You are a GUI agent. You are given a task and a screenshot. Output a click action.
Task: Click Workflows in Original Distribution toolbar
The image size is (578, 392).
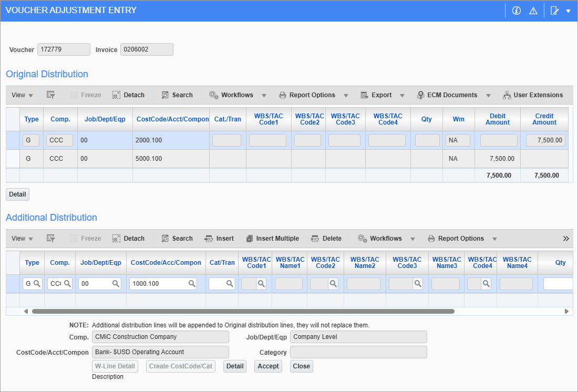[232, 95]
